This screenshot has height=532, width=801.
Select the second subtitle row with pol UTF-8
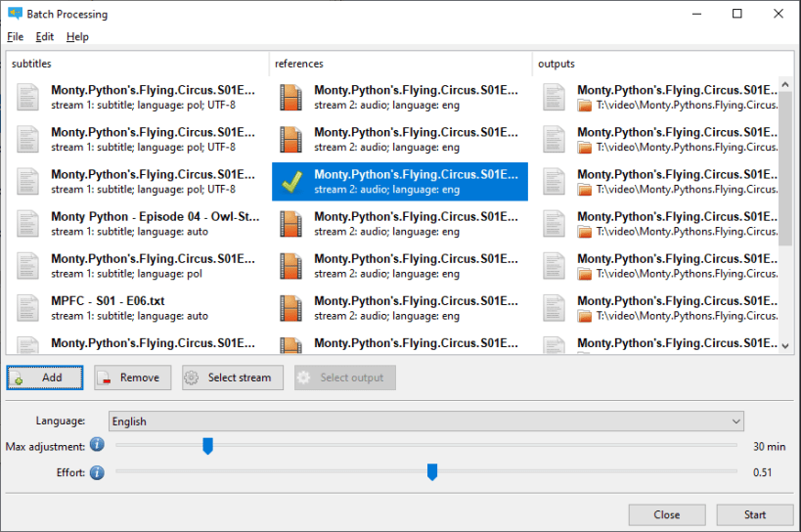pyautogui.click(x=137, y=140)
